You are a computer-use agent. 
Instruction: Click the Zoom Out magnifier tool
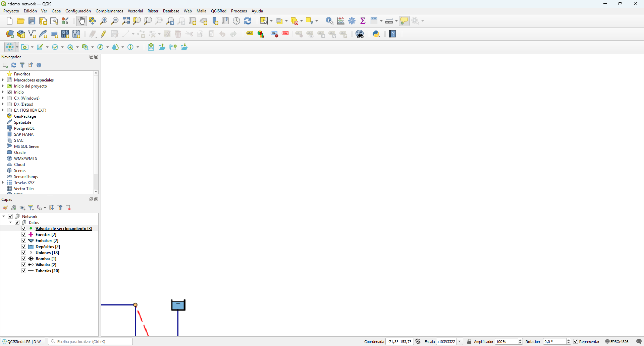click(115, 21)
